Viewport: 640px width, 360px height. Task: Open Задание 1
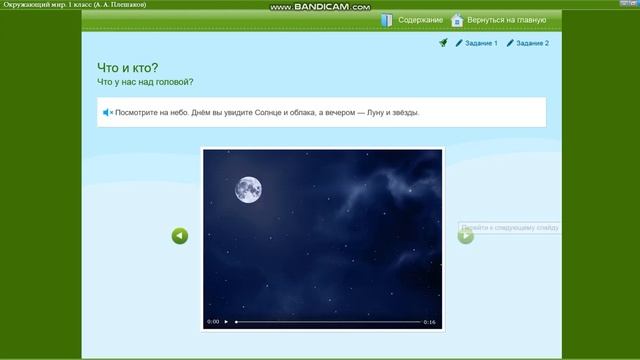pos(481,43)
